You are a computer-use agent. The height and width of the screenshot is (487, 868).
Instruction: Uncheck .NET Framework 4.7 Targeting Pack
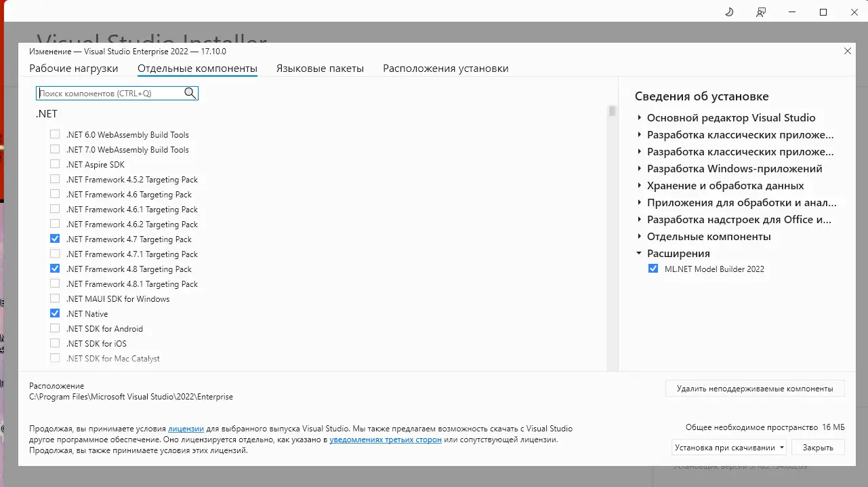point(55,239)
